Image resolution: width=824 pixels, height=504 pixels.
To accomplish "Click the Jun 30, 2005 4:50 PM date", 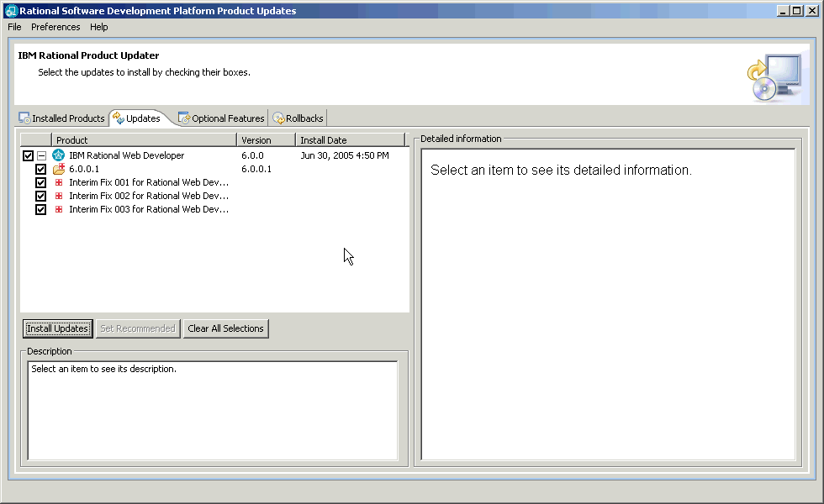I will pyautogui.click(x=345, y=155).
